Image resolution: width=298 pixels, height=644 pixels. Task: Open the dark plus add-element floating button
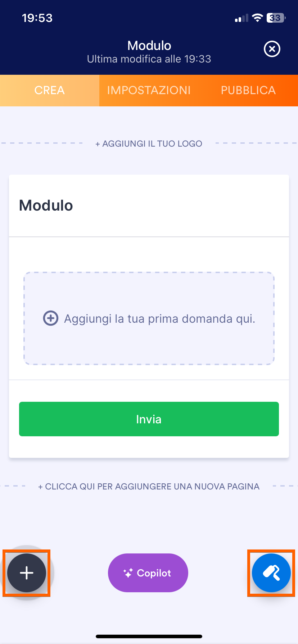click(x=27, y=573)
